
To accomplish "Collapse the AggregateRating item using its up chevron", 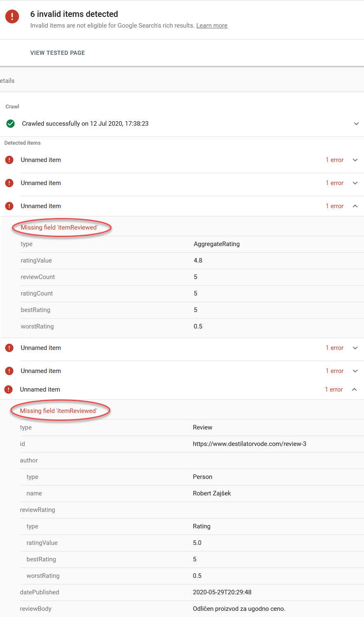I will (355, 206).
